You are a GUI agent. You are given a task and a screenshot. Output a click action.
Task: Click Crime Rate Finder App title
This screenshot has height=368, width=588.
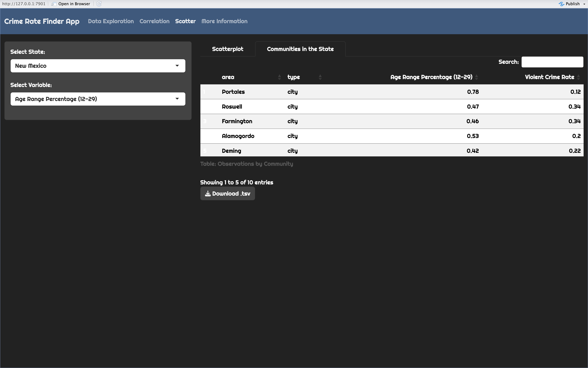coord(42,21)
